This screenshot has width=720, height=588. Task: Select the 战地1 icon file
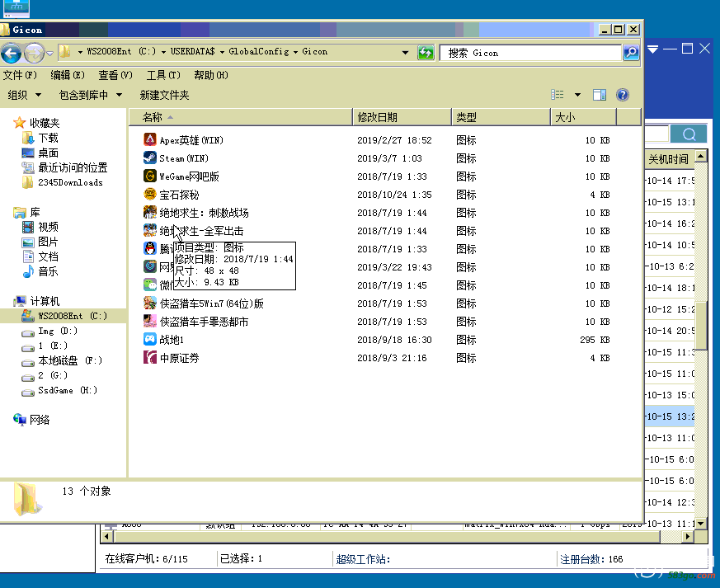(x=164, y=340)
